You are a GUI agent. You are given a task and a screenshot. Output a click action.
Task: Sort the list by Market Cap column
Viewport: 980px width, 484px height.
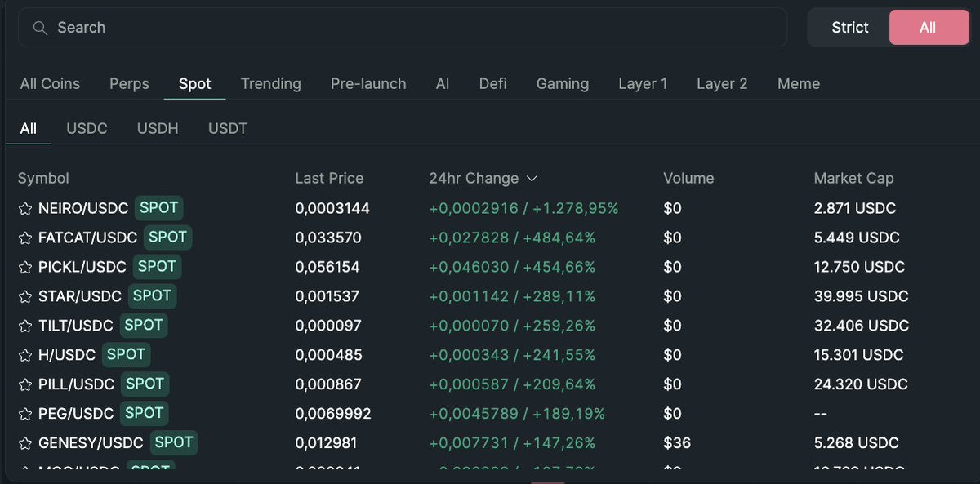coord(853,179)
